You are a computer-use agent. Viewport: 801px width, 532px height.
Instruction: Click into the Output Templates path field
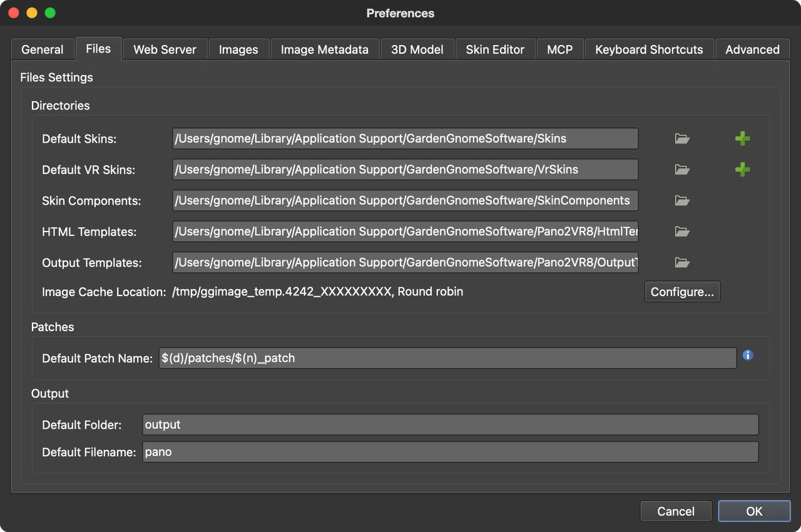(406, 262)
